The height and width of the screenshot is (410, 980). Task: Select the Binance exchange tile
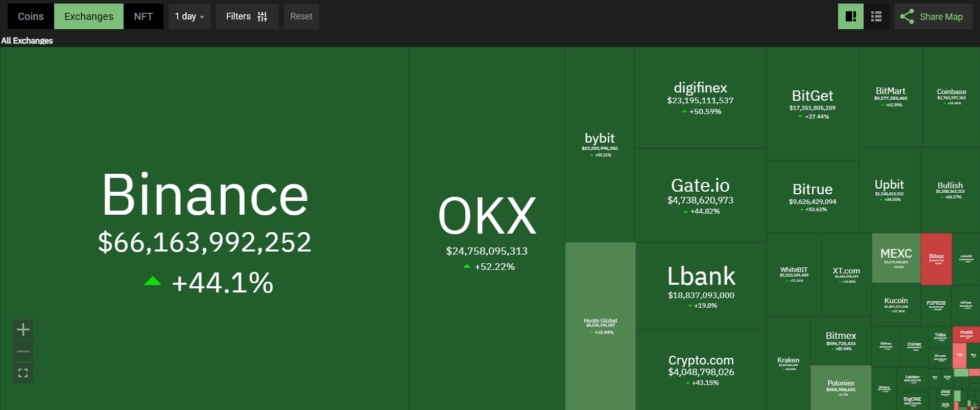tap(204, 229)
